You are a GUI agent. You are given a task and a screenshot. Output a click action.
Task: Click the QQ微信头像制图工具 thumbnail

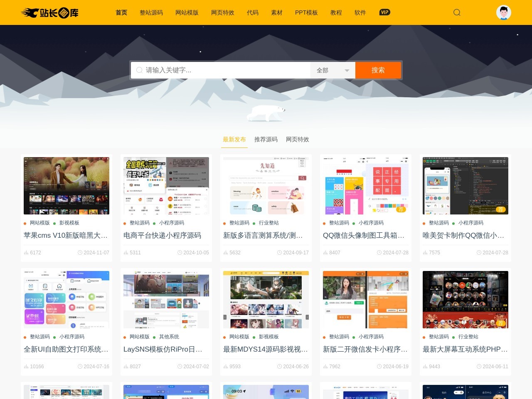(x=365, y=186)
